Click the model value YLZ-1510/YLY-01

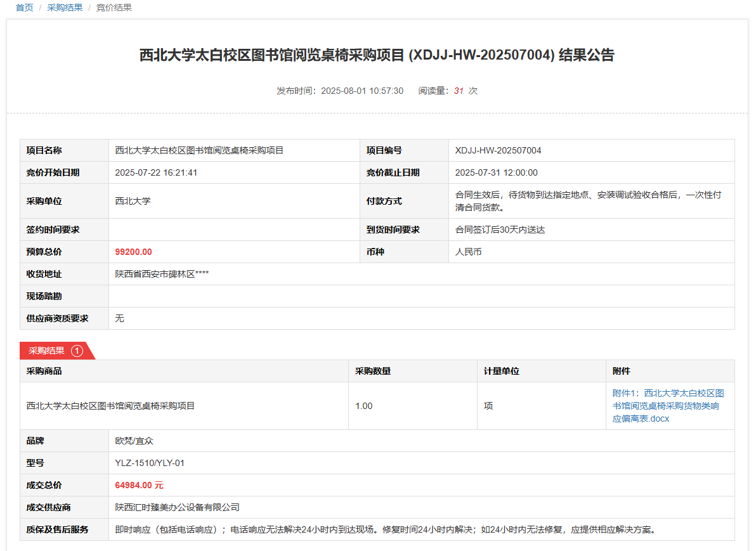pyautogui.click(x=150, y=463)
